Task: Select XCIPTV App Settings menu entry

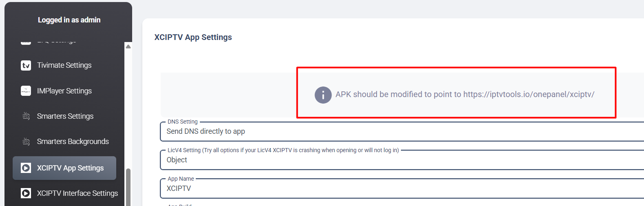Action: click(x=64, y=168)
